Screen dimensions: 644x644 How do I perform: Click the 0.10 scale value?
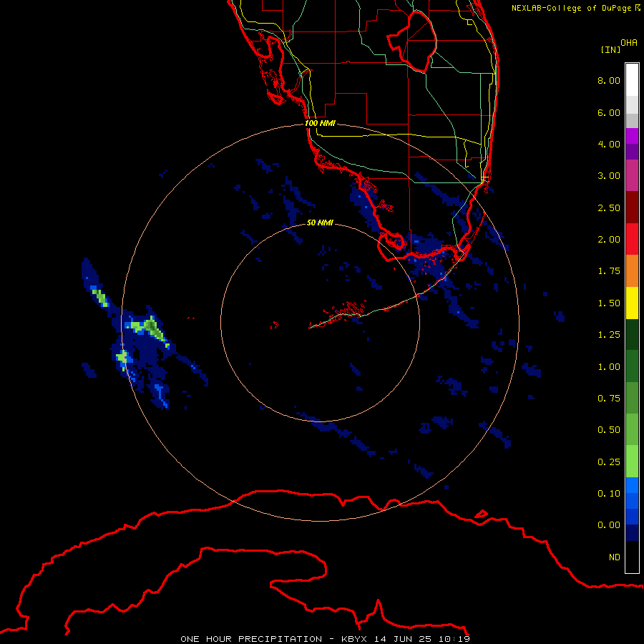(x=609, y=494)
